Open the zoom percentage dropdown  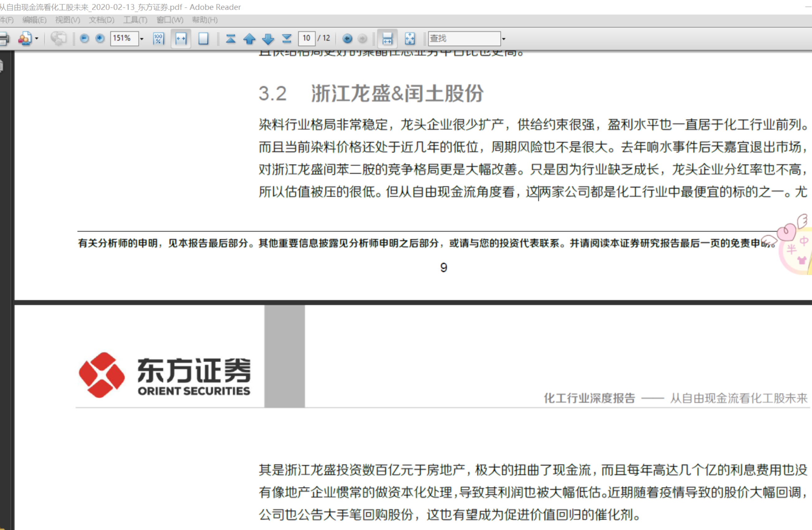(142, 39)
